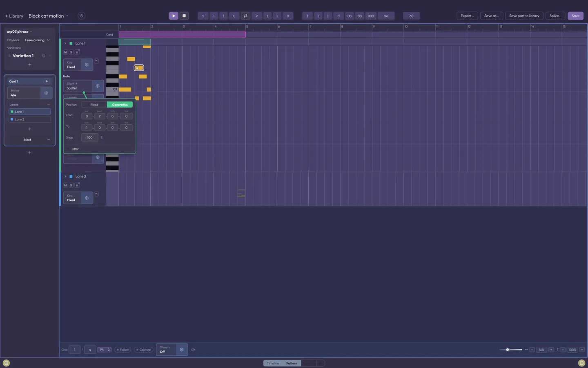Screen dimensions: 588x368
Task: Expand the Jitter section
Action: point(75,149)
